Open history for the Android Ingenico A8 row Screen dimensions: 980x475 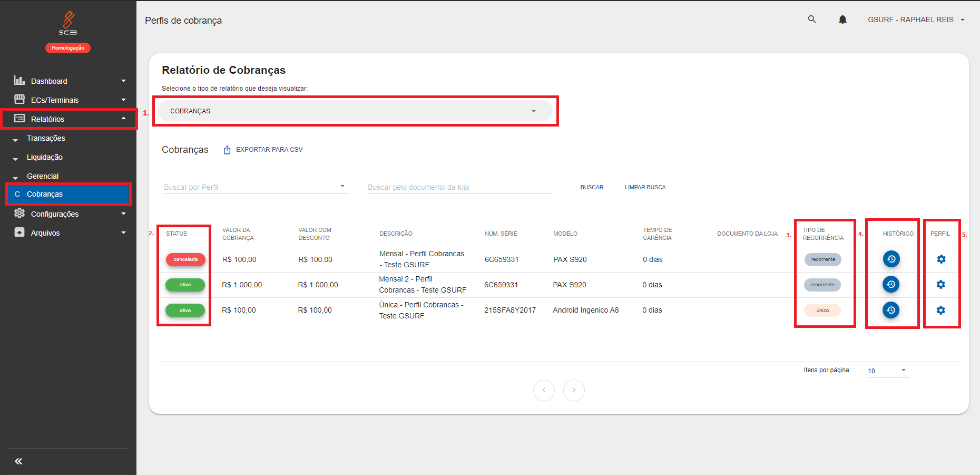[x=891, y=310]
